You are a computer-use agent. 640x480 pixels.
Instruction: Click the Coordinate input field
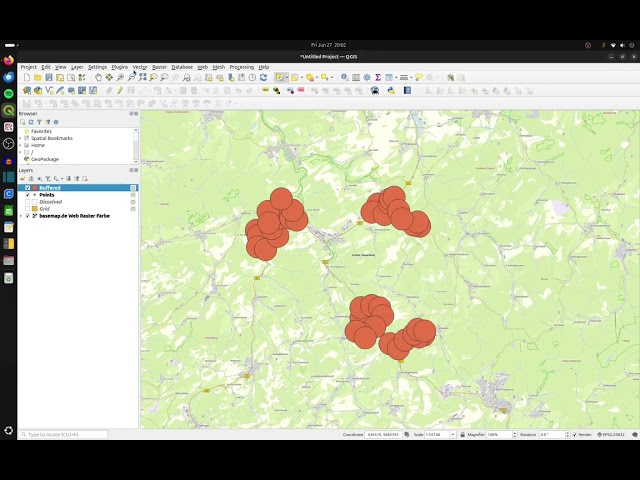tap(383, 435)
